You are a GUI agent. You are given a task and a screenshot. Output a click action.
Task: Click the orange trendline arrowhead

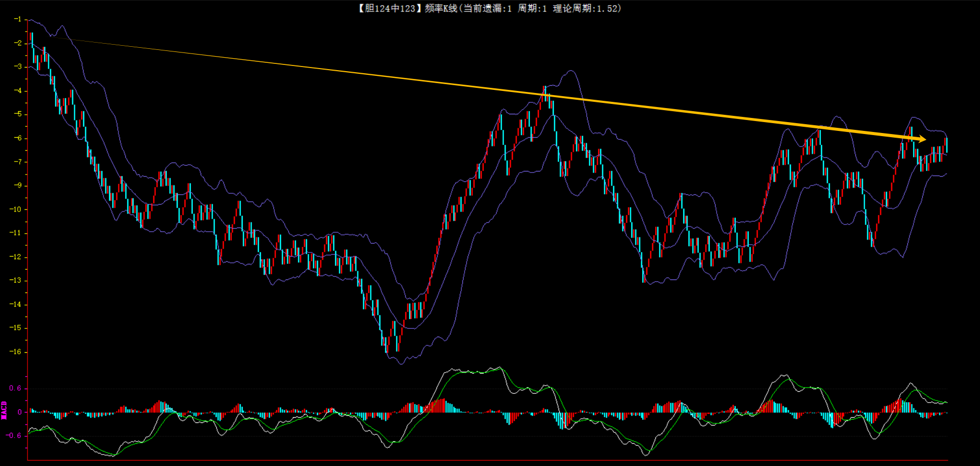(x=922, y=139)
